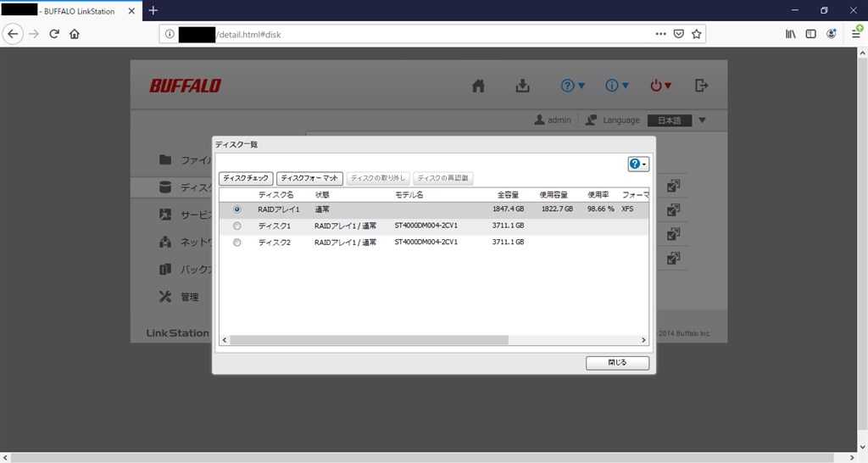Screen dimensions: 868x463
Task: Click the disk stack icon in sidebar
Action: point(165,187)
